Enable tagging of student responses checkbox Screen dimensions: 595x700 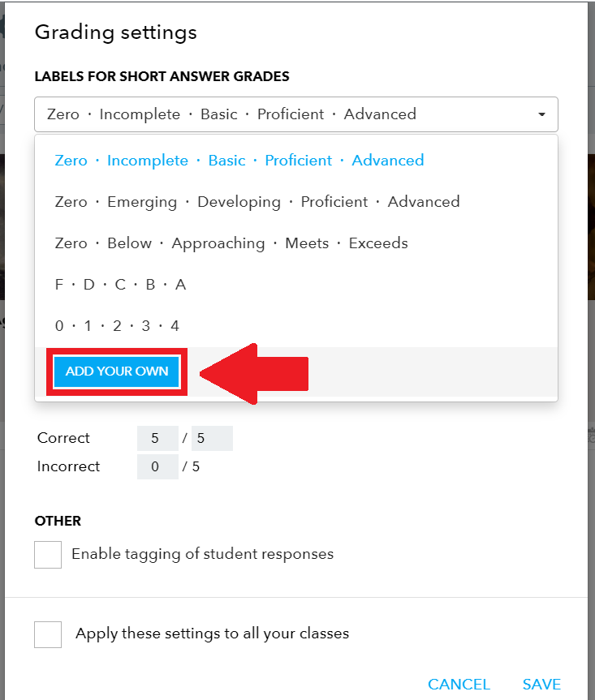pyautogui.click(x=48, y=555)
